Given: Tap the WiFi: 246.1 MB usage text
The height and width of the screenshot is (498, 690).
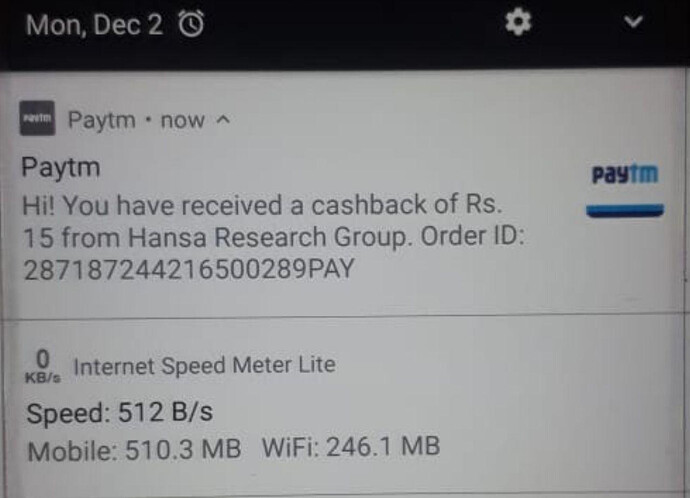Looking at the screenshot, I should point(351,447).
